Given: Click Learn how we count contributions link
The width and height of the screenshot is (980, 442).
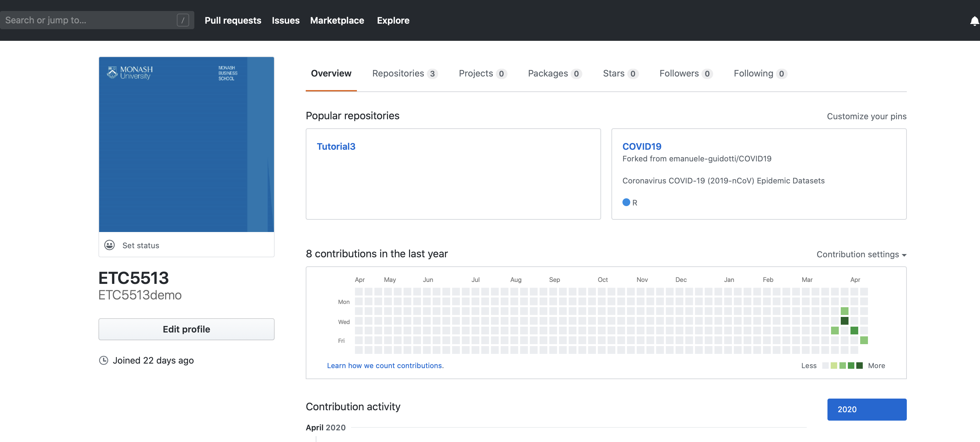Looking at the screenshot, I should [385, 365].
